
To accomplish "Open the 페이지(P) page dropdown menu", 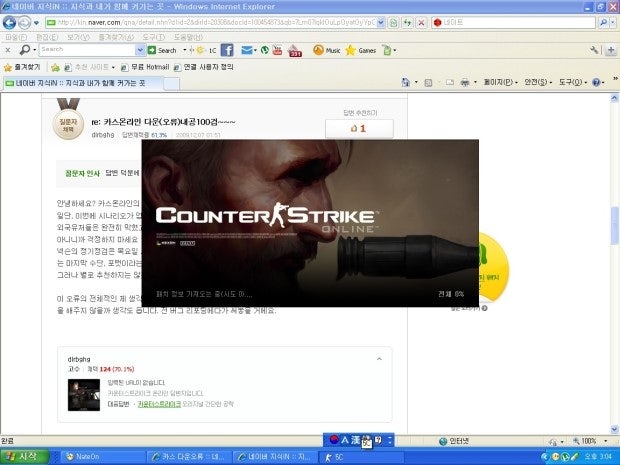I will click(x=495, y=83).
